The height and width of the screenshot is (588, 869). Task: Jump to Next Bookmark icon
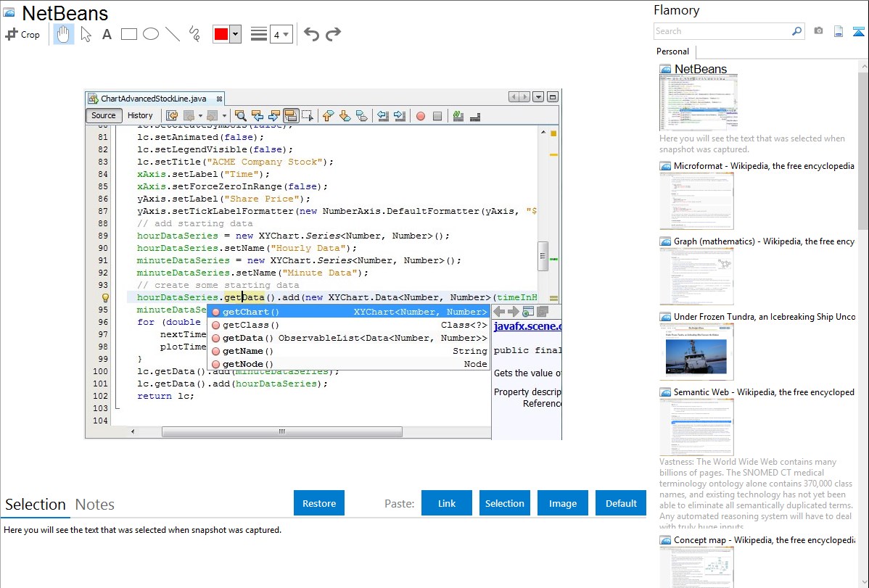(345, 115)
